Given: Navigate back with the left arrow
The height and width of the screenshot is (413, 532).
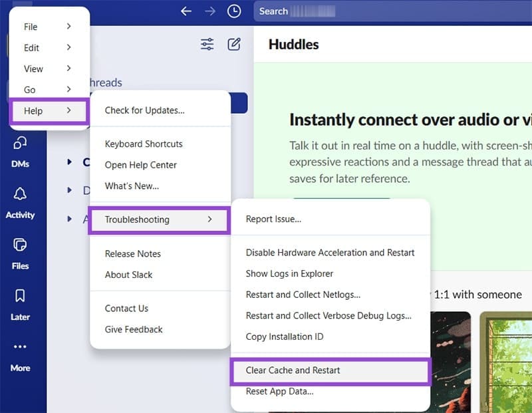Looking at the screenshot, I should click(x=186, y=11).
